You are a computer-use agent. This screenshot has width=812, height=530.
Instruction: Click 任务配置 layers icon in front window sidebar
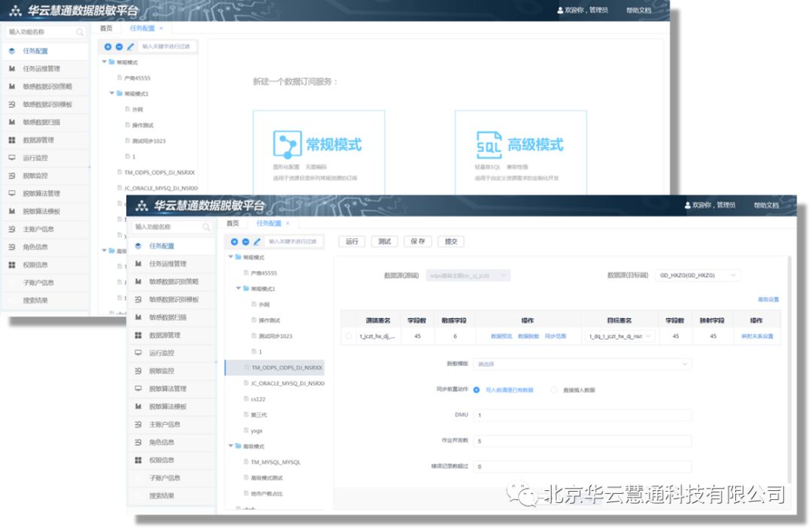pyautogui.click(x=138, y=246)
